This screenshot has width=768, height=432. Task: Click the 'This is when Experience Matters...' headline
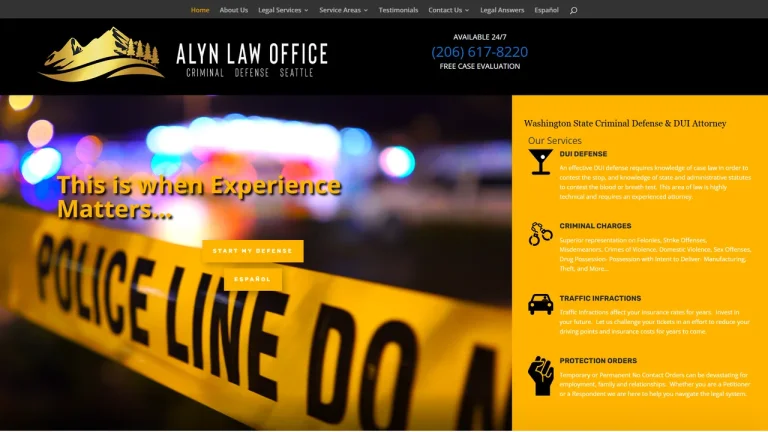[199, 197]
